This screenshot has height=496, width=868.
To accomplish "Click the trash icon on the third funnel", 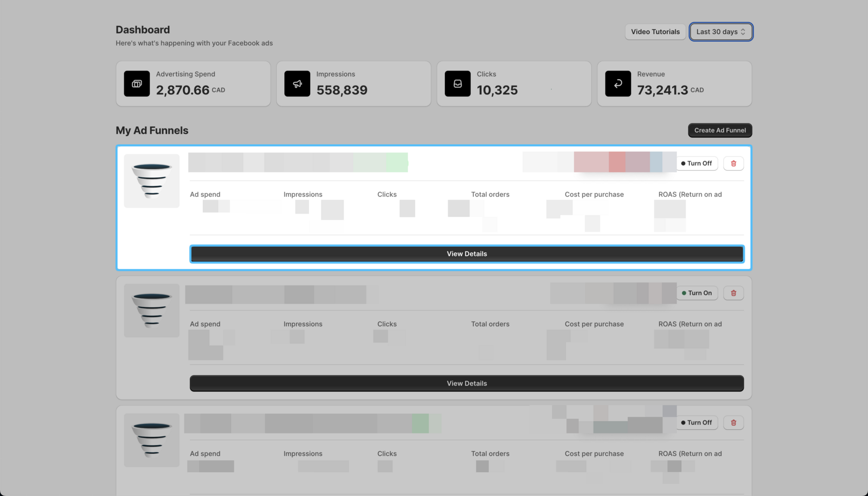I will 733,422.
